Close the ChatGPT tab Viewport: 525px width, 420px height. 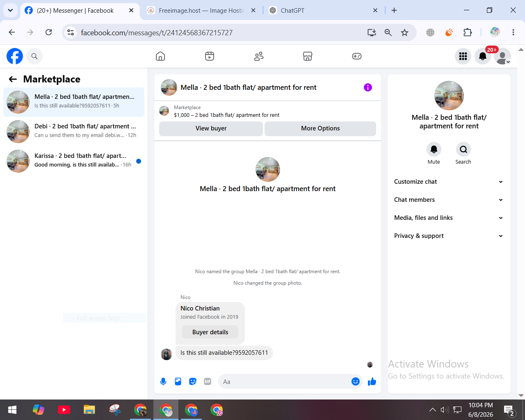[x=375, y=10]
